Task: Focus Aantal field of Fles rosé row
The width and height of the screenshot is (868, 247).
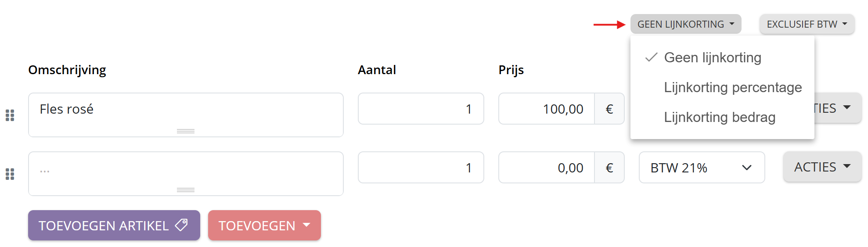Action: [421, 109]
